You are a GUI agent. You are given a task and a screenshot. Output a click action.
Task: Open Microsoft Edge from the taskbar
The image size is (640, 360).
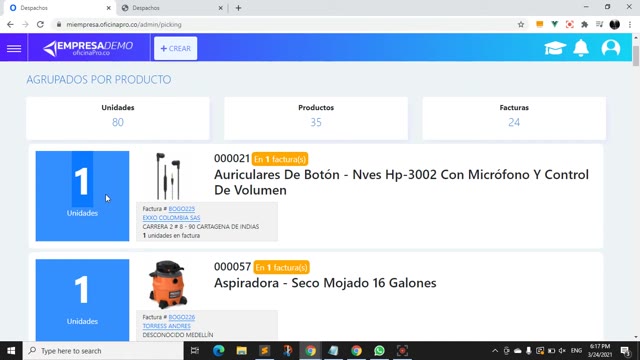point(219,351)
